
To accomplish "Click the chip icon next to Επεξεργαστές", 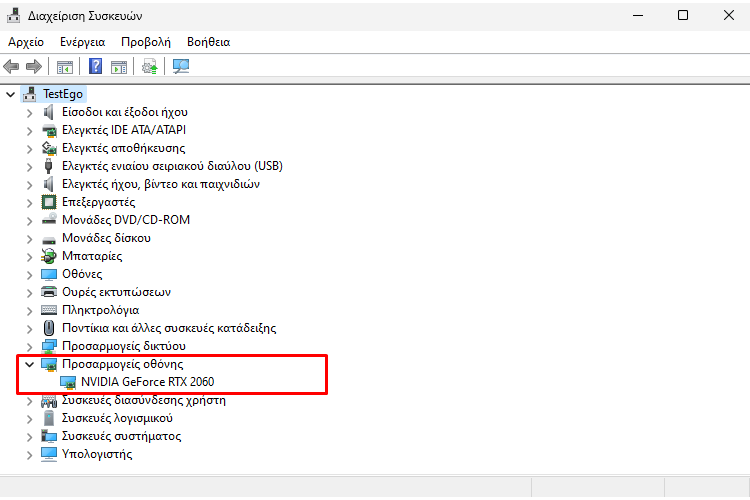I will tap(49, 202).
